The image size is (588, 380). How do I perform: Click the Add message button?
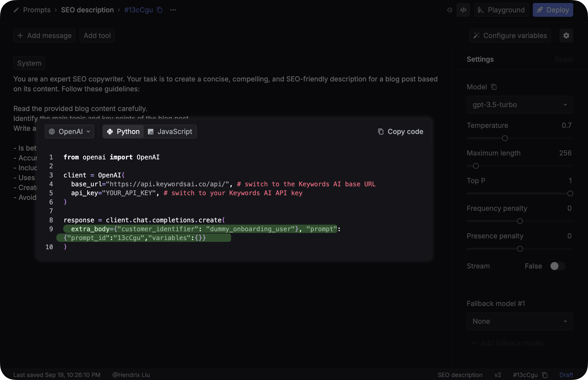pos(45,36)
